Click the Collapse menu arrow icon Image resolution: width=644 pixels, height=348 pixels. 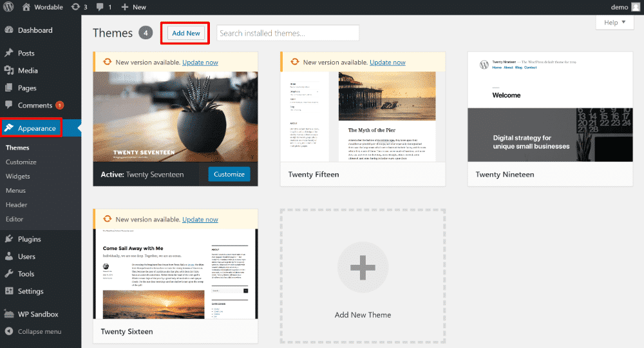point(8,331)
